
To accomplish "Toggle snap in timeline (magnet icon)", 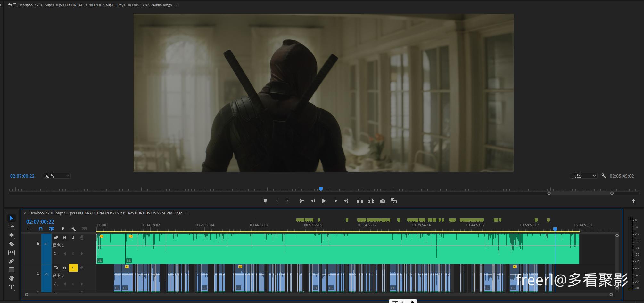I will point(41,229).
